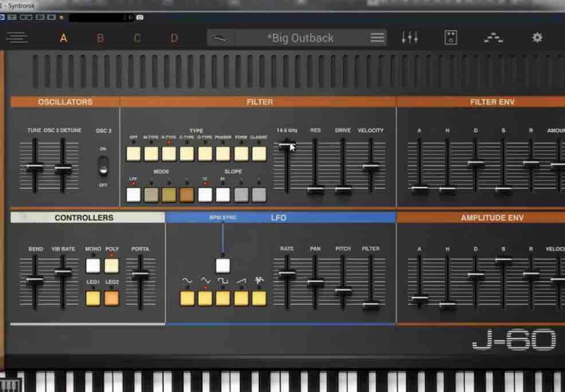Click the camera snapshot icon in host toolbar
Screen dimensions: 565x392
(x=140, y=17)
